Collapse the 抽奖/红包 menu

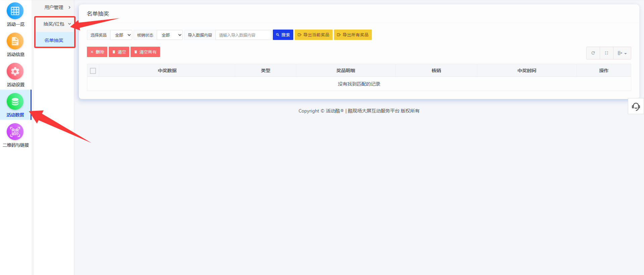(55, 24)
